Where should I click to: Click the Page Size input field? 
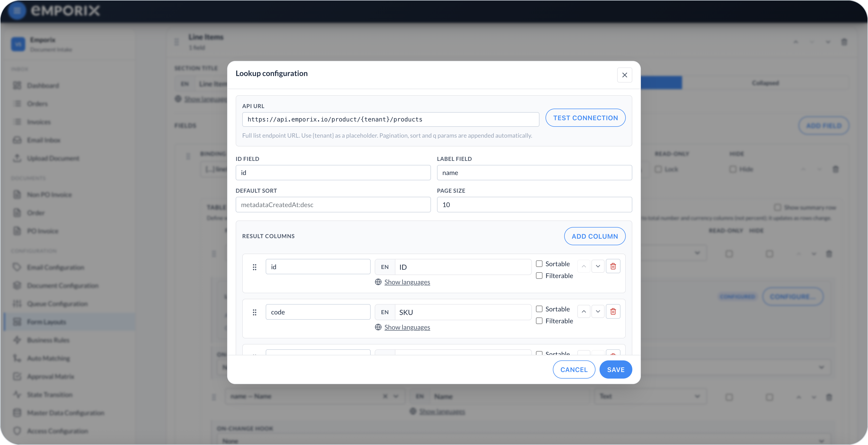(x=534, y=205)
